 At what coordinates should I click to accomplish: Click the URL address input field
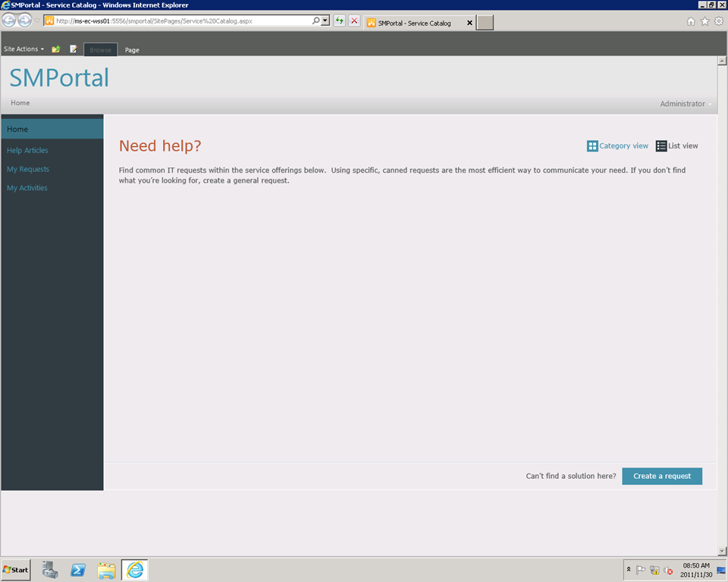pos(182,21)
